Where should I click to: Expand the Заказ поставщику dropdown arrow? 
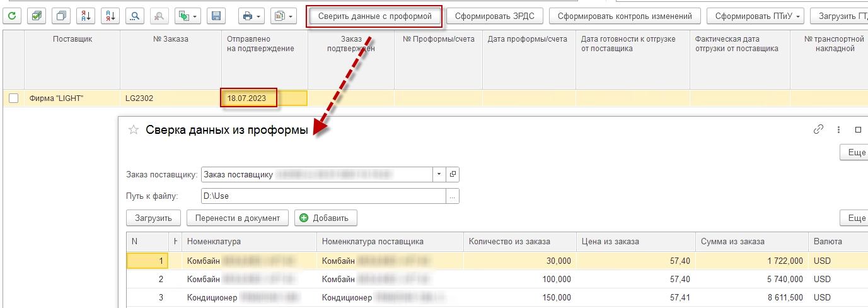pyautogui.click(x=439, y=175)
